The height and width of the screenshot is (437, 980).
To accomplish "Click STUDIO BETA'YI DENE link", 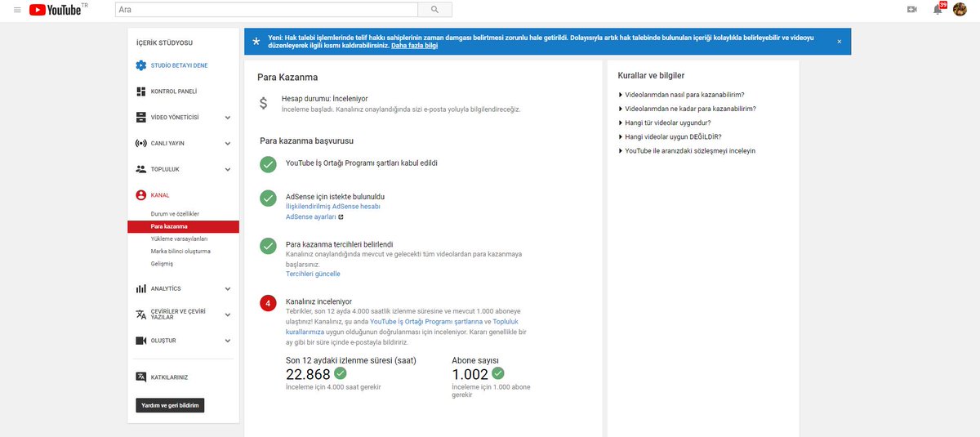I will tap(179, 65).
